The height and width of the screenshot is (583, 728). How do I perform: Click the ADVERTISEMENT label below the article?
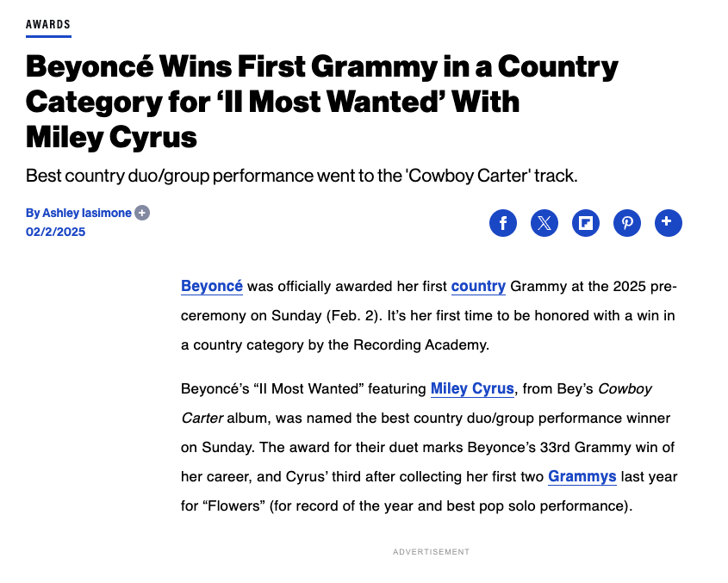[x=432, y=552]
